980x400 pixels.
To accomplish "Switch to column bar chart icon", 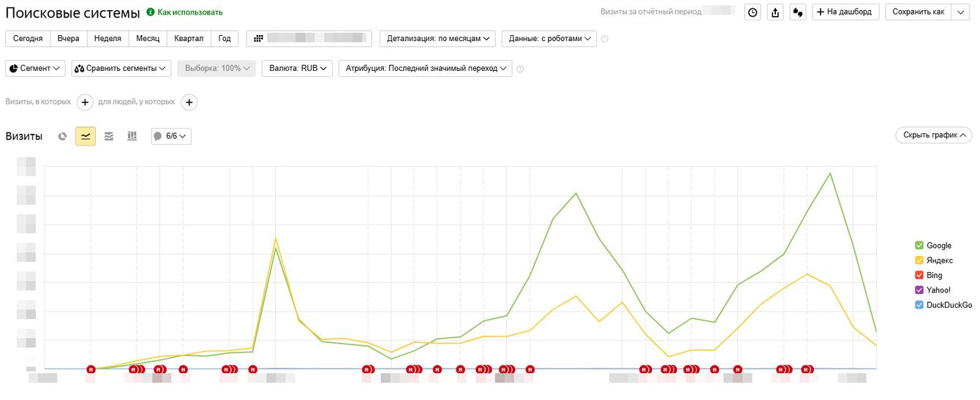I will tap(132, 136).
